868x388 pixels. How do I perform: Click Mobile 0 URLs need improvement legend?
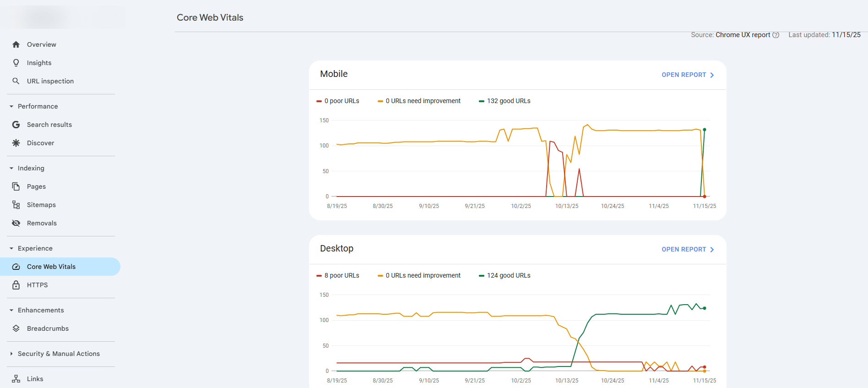[419, 101]
